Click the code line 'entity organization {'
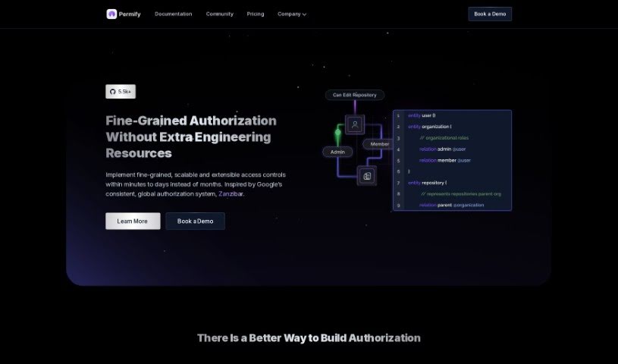This screenshot has height=364, width=618. pyautogui.click(x=430, y=127)
